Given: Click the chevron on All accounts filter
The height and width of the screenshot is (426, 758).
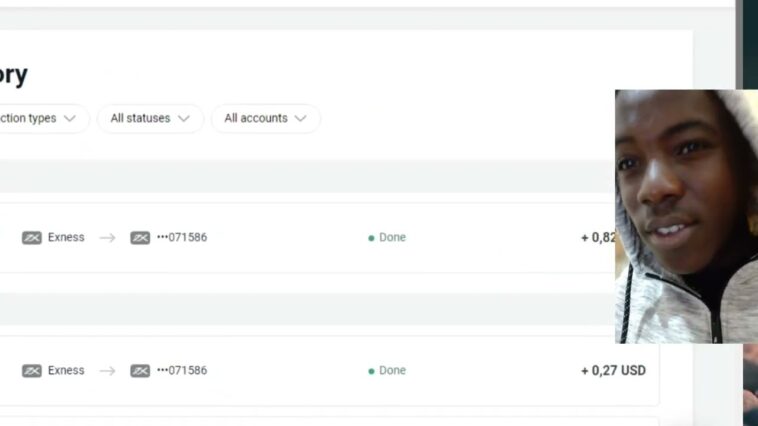Looking at the screenshot, I should [x=300, y=118].
